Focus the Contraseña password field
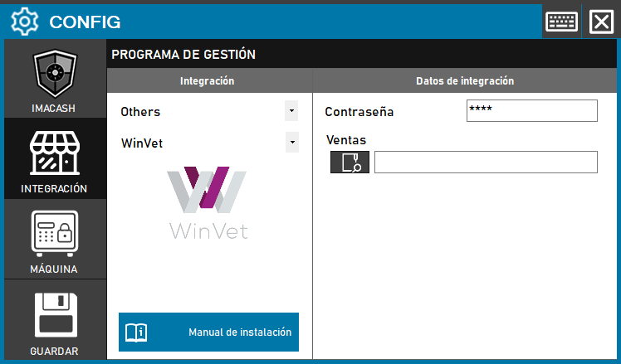This screenshot has height=364, width=621. coord(531,110)
